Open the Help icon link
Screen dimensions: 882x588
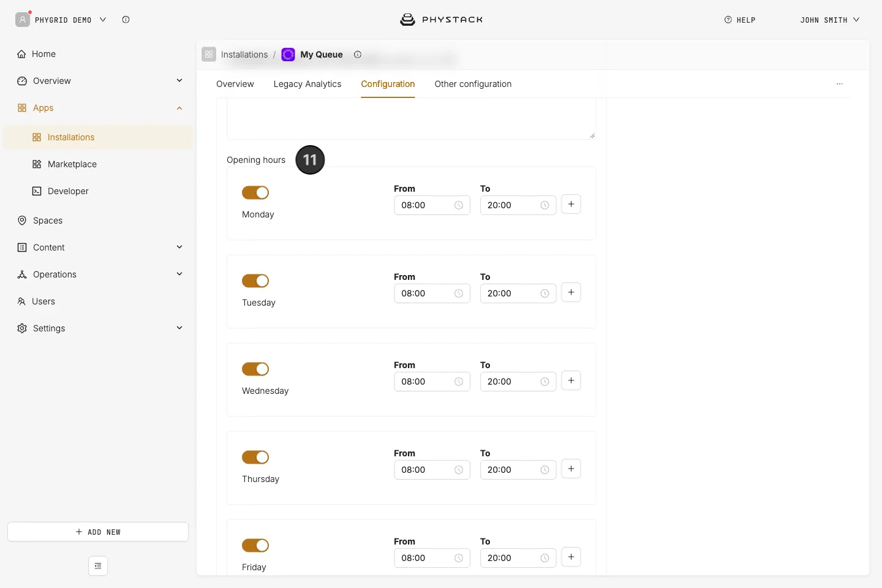[x=740, y=20]
